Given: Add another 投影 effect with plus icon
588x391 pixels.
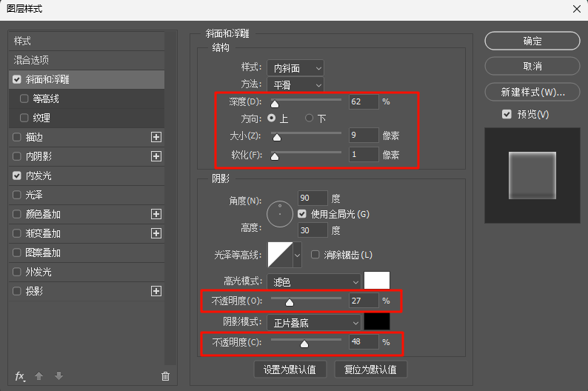Looking at the screenshot, I should tap(156, 291).
